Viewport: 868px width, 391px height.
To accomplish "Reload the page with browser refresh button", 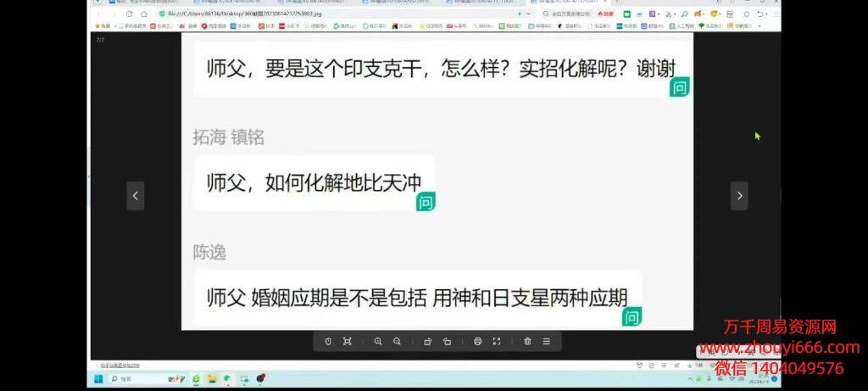I will click(129, 14).
